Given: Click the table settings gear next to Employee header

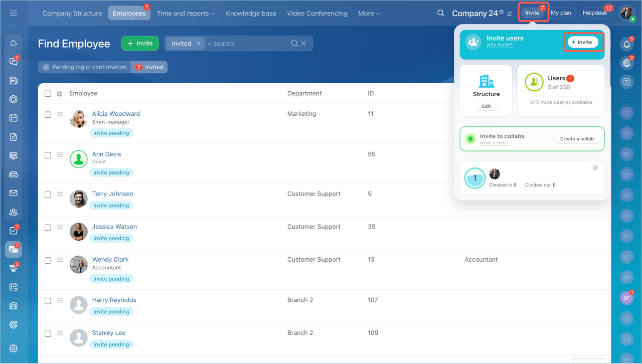Looking at the screenshot, I should (59, 94).
